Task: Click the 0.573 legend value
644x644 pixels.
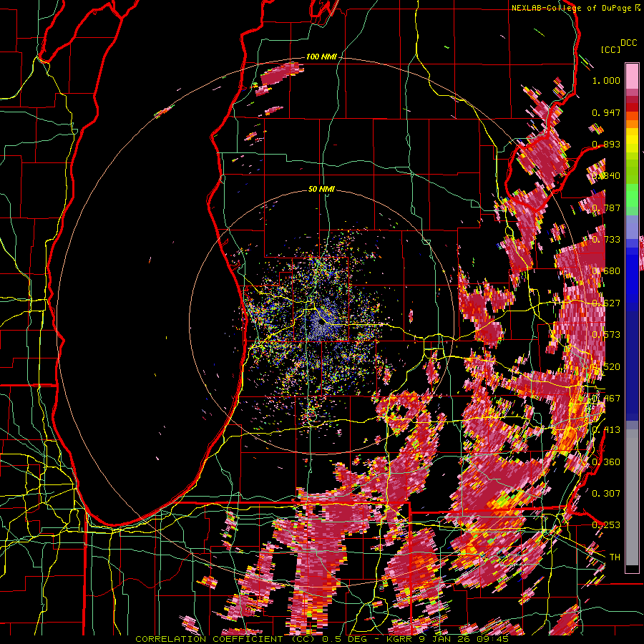Action: point(606,334)
